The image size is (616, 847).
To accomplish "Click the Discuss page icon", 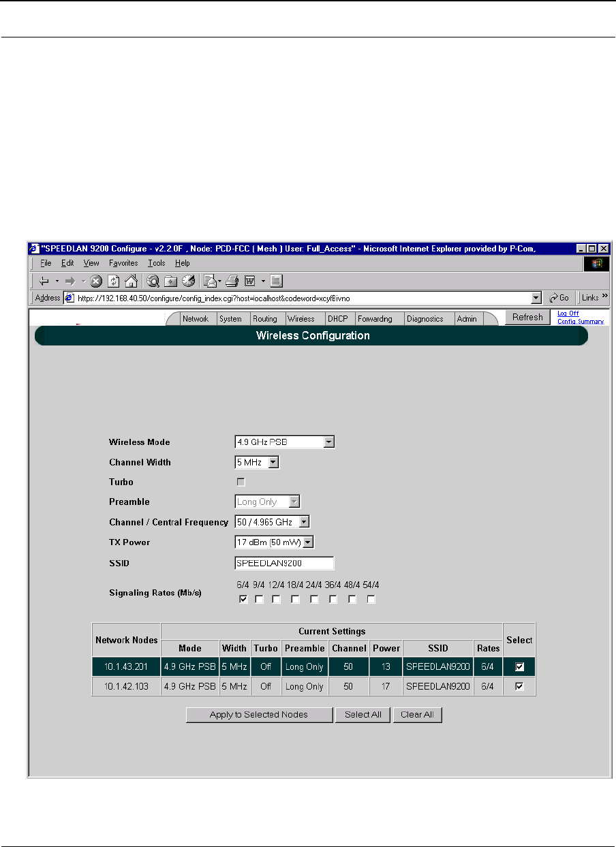I will 276,281.
